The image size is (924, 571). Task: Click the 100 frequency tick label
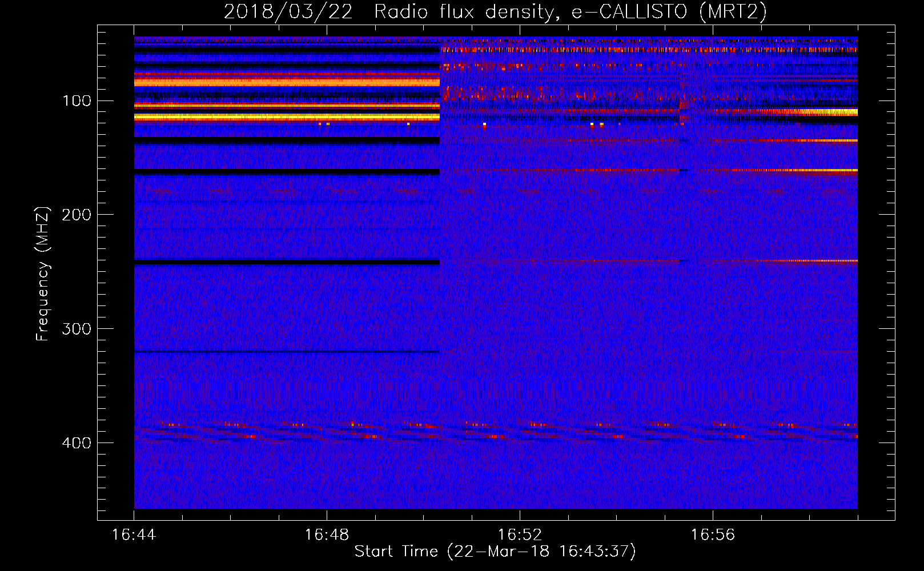point(77,101)
